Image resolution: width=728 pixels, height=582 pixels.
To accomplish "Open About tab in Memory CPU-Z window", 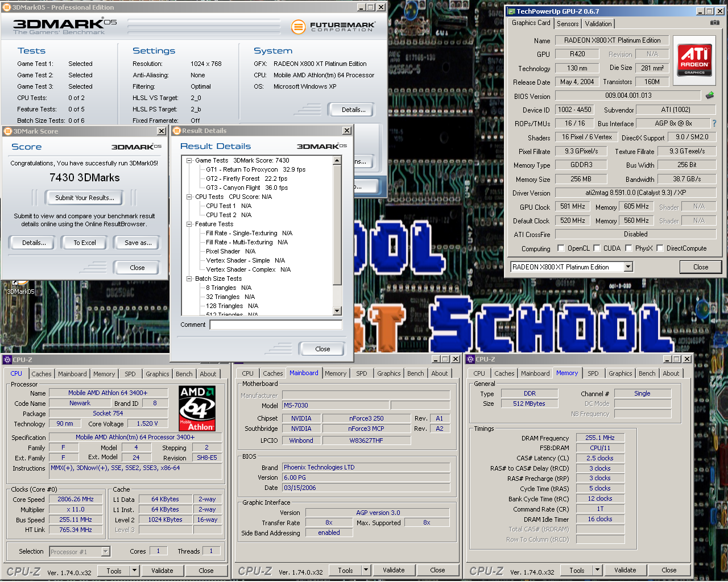I will 671,373.
